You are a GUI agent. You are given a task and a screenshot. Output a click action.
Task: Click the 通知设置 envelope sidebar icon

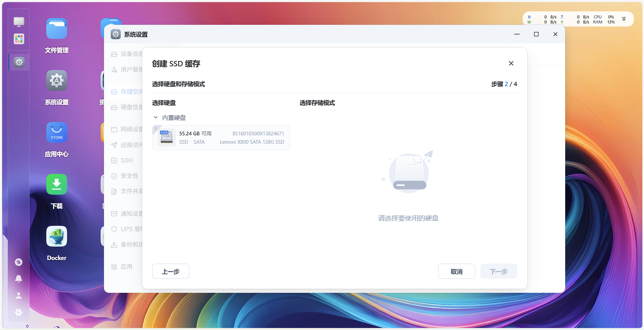tap(114, 214)
